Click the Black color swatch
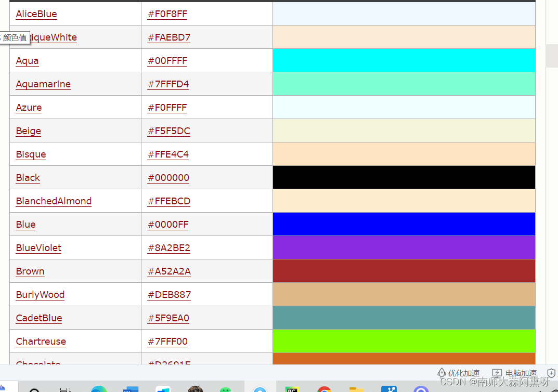 (404, 177)
